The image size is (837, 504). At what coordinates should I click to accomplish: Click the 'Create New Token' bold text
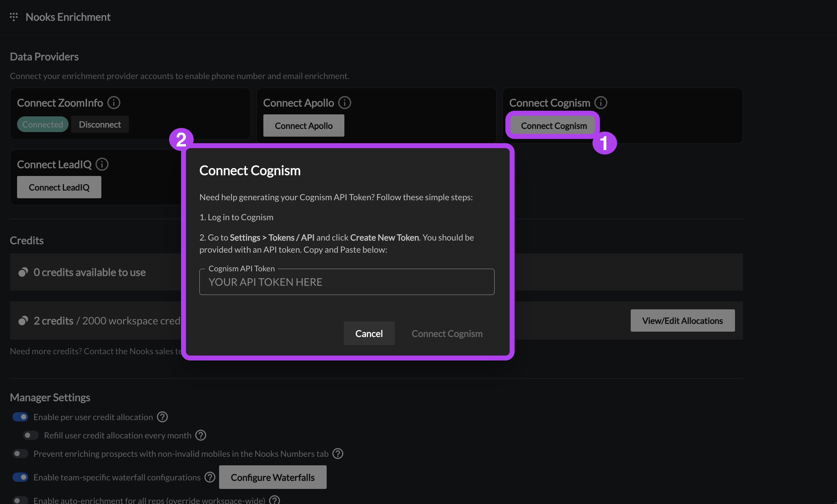point(384,237)
